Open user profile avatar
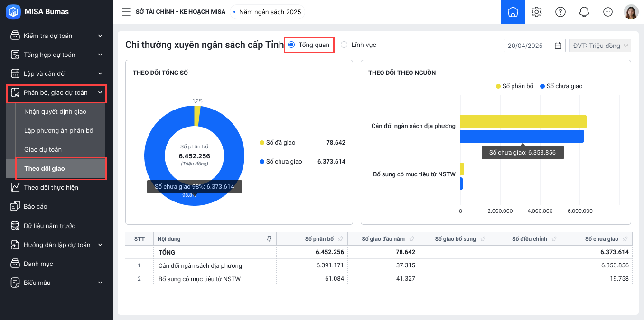Viewport: 644px width, 320px height. (x=631, y=12)
